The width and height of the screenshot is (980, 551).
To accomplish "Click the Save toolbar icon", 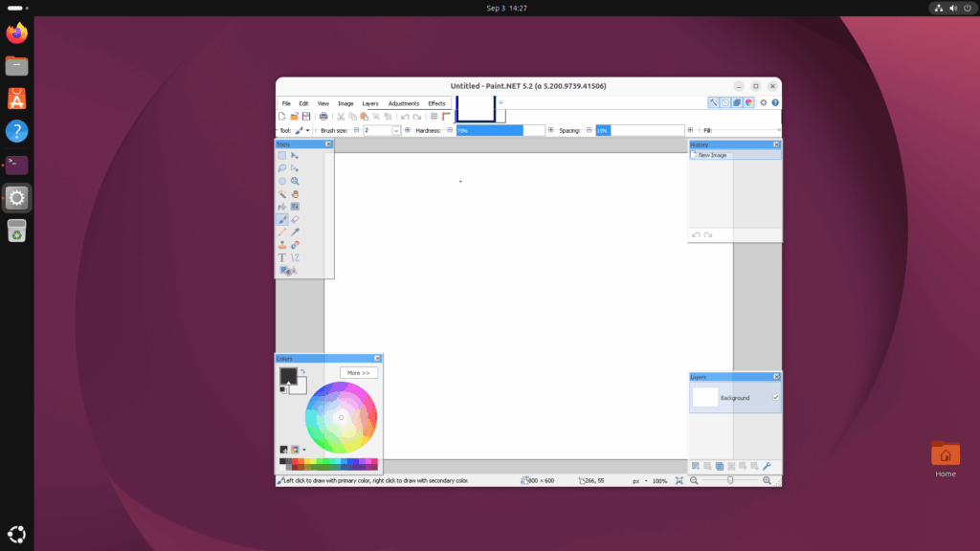I will tap(306, 116).
